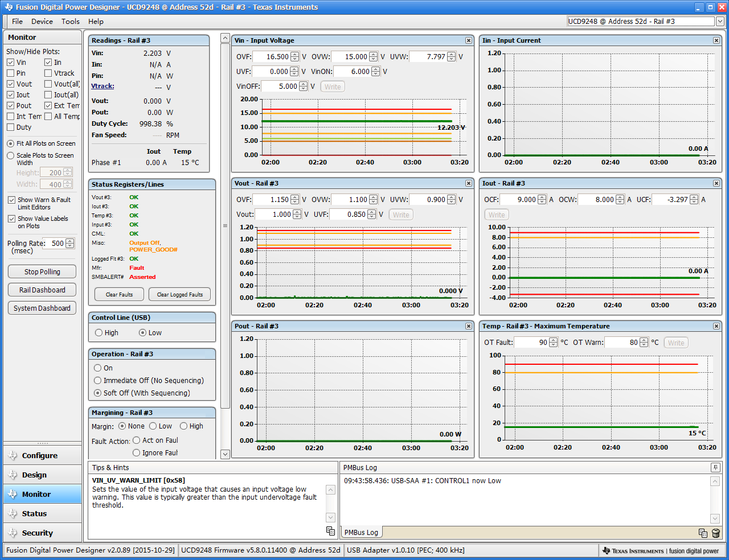Click the copy icon in Tips & Hints

pos(330,531)
